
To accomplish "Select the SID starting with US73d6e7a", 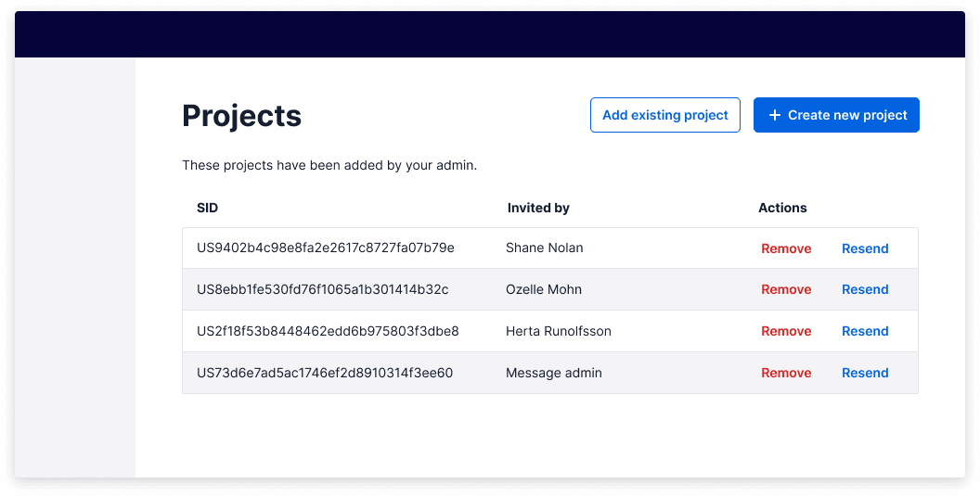I will click(x=325, y=373).
